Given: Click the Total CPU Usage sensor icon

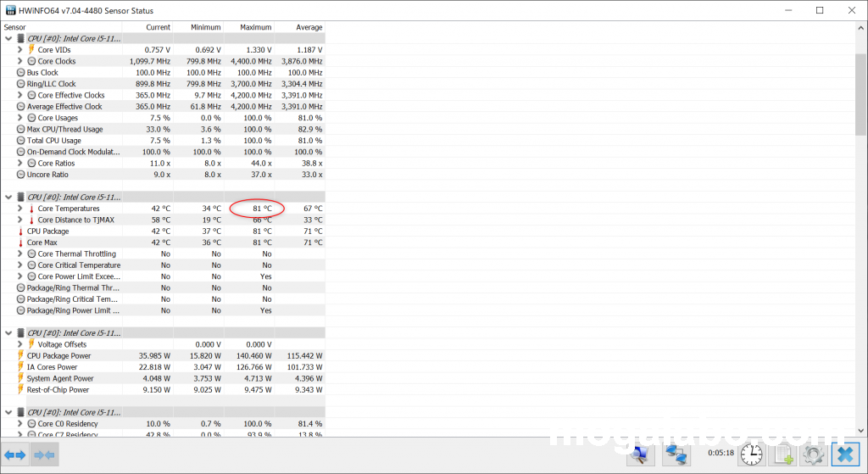Looking at the screenshot, I should point(21,141).
